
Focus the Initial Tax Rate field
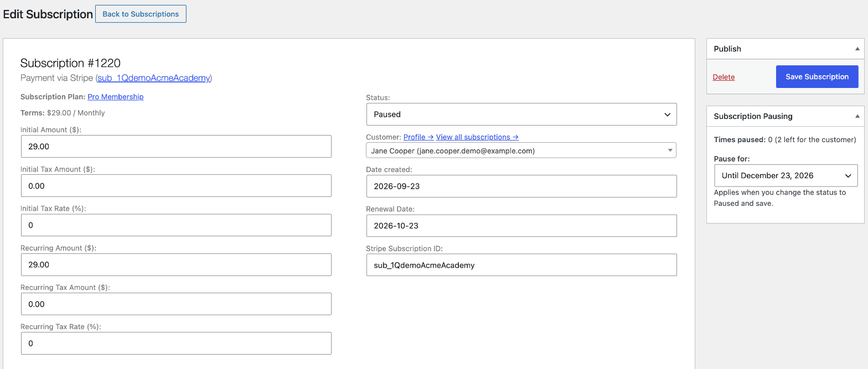(176, 225)
